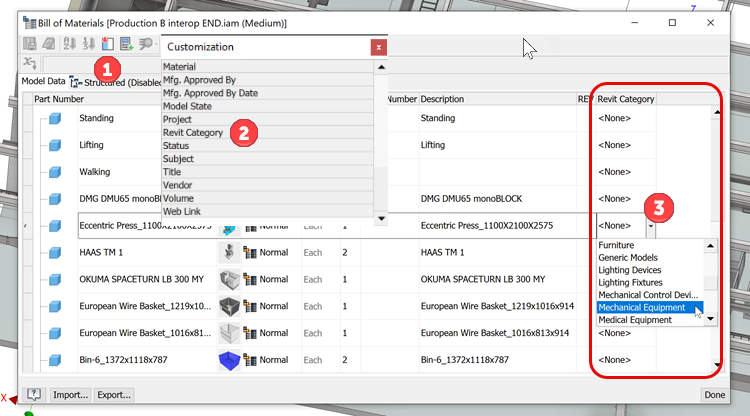Open Revit Category dropdown arrow for Eccentric Press
Screen dimensions: 750x416
[651, 226]
